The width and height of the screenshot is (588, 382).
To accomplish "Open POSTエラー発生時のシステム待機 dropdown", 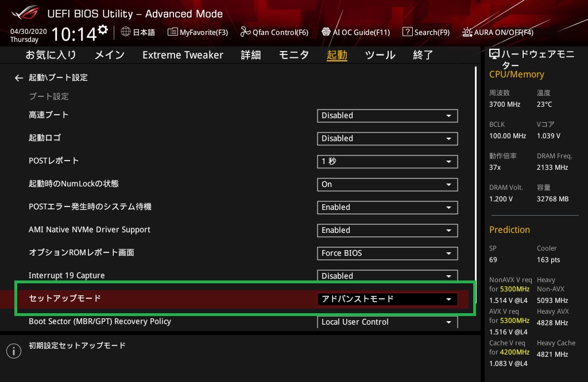I will coord(388,208).
